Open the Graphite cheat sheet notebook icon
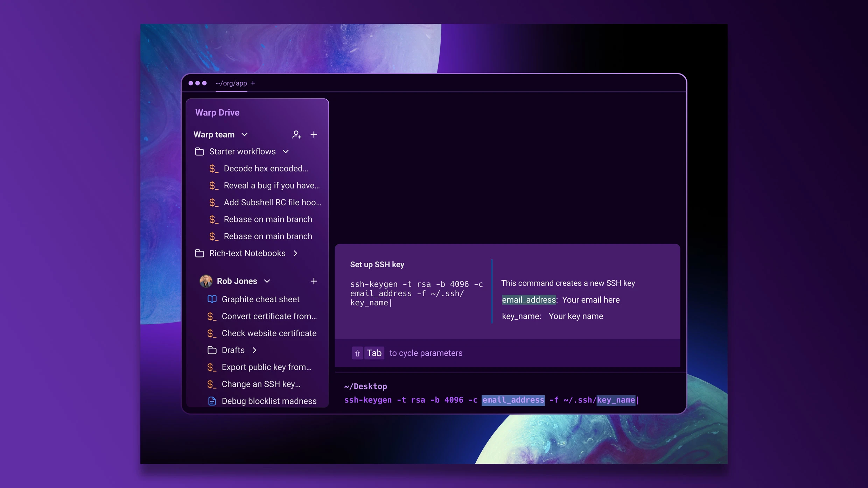868x488 pixels. (x=211, y=299)
